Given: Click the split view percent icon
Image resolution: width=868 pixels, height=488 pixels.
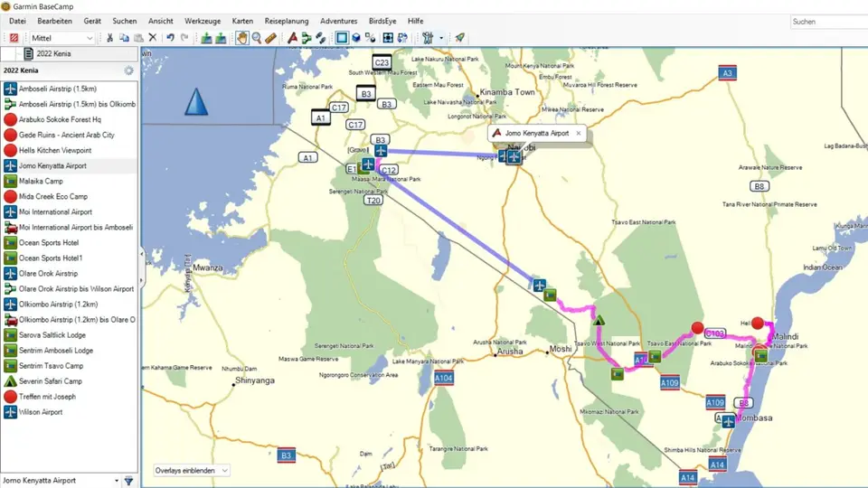Looking at the screenshot, I should (x=371, y=38).
